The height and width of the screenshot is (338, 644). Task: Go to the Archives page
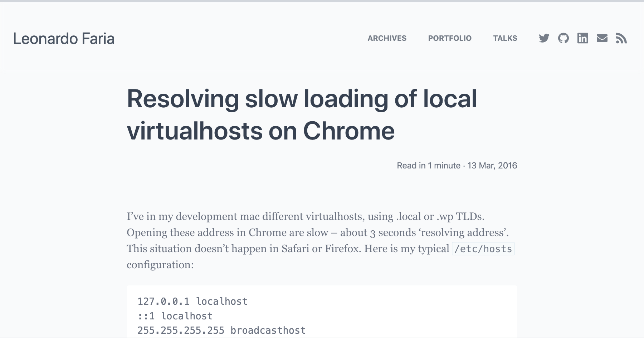[x=387, y=38]
